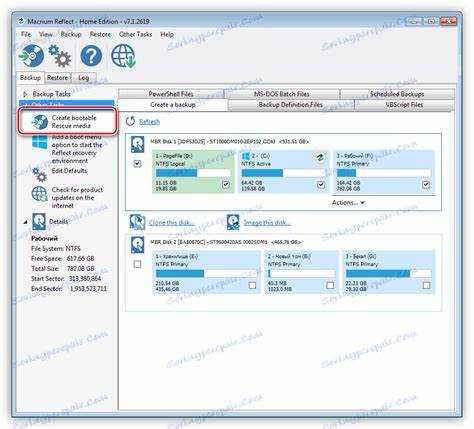Click the Macrium Reflect title bar icon
The height and width of the screenshot is (429, 474).
pyautogui.click(x=21, y=21)
